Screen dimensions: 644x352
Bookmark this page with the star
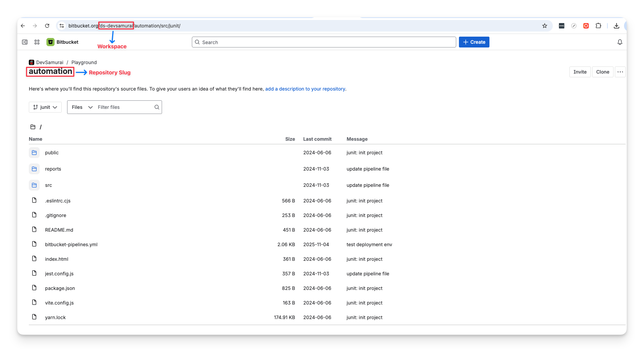click(545, 25)
